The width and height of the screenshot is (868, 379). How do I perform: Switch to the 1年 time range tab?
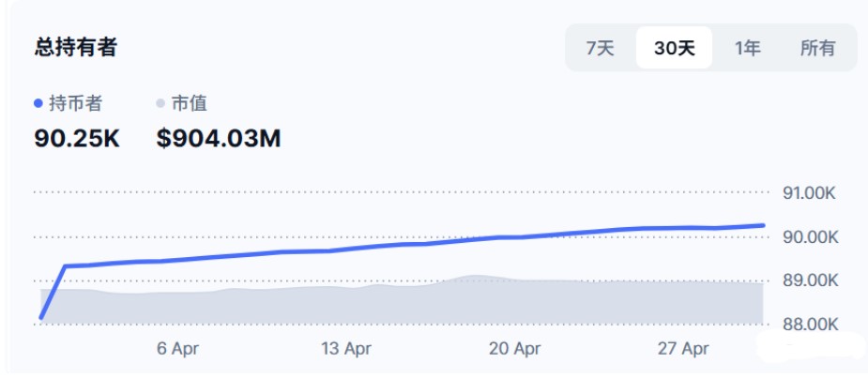747,48
